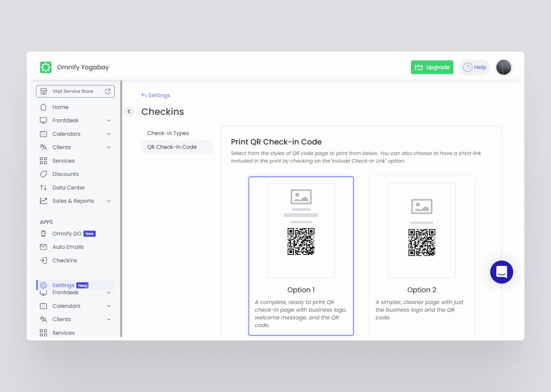Image resolution: width=551 pixels, height=392 pixels.
Task: Click the Clients people icon above Discounts
Action: pyautogui.click(x=44, y=147)
